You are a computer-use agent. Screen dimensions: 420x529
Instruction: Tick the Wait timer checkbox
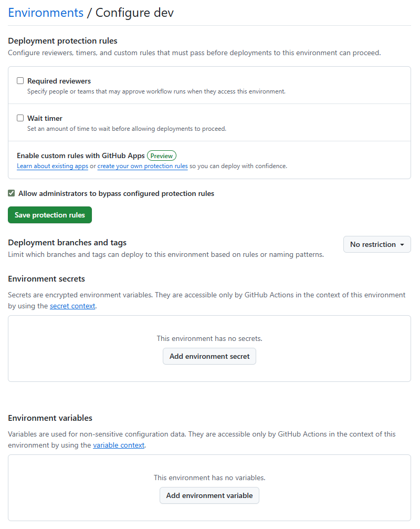20,118
